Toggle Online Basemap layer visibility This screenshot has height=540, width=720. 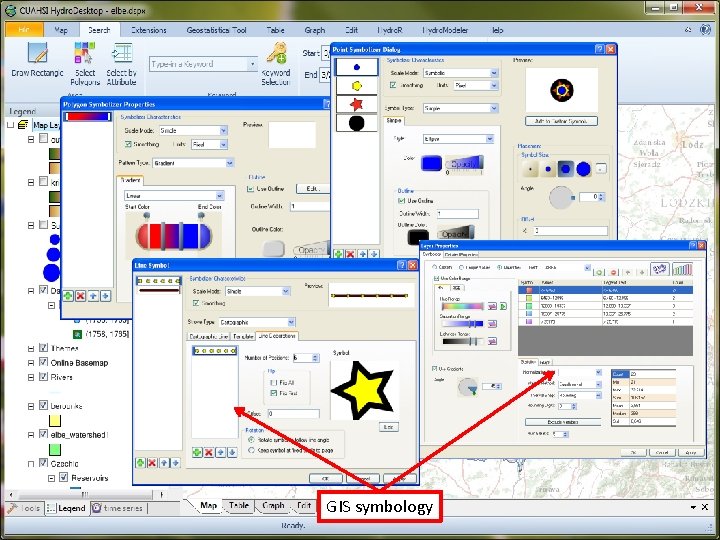click(44, 362)
